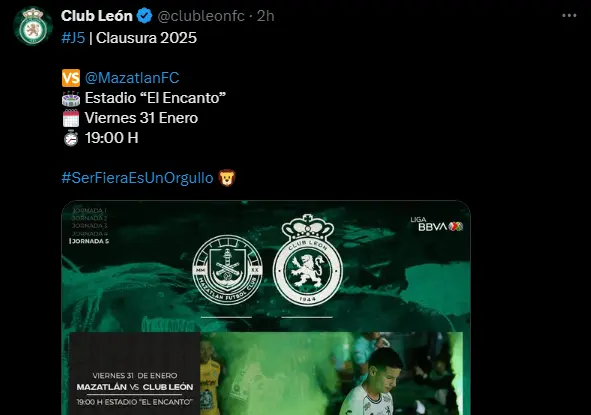The height and width of the screenshot is (415, 591).
Task: Click the stopwatch emoji icon
Action: point(71,138)
